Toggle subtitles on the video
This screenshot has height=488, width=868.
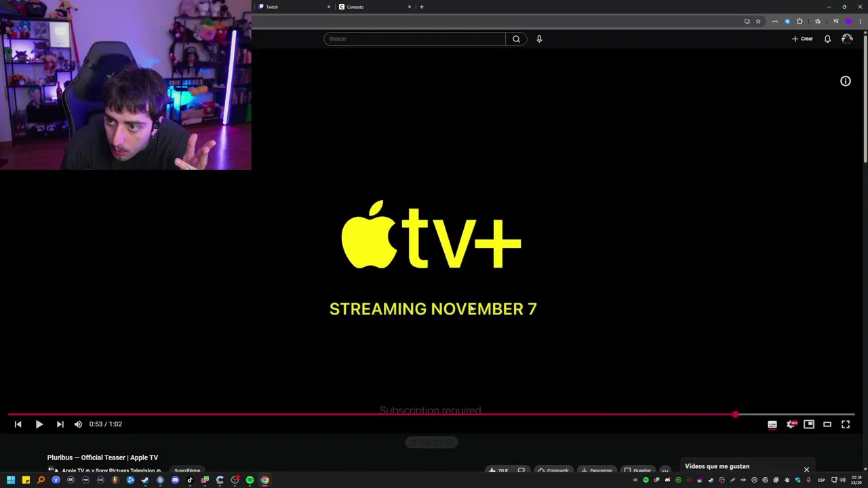(772, 424)
